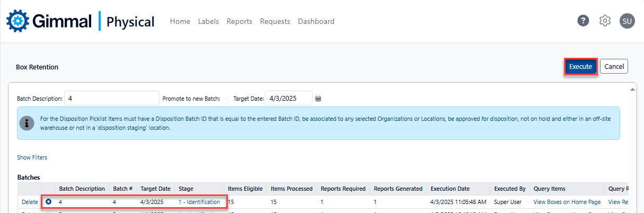The height and width of the screenshot is (213, 644).
Task: Open the settings gear icon
Action: 605,21
